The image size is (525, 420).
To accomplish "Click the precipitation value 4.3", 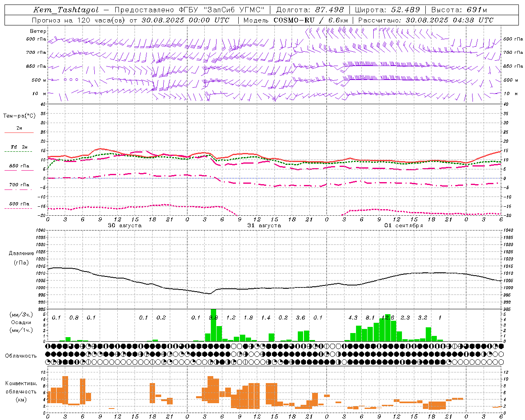I will pyautogui.click(x=353, y=318).
